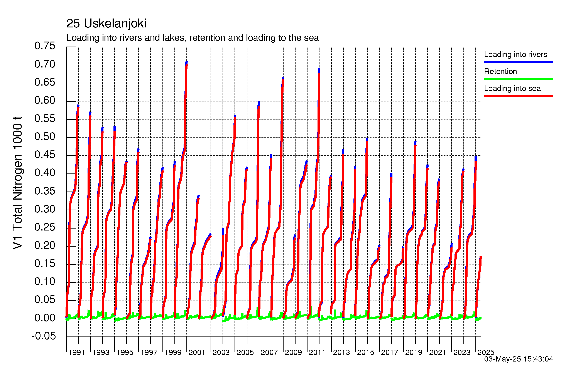The width and height of the screenshot is (588, 370).
Task: Click the blue 'Loading into rivers' legend line
Action: coord(518,62)
